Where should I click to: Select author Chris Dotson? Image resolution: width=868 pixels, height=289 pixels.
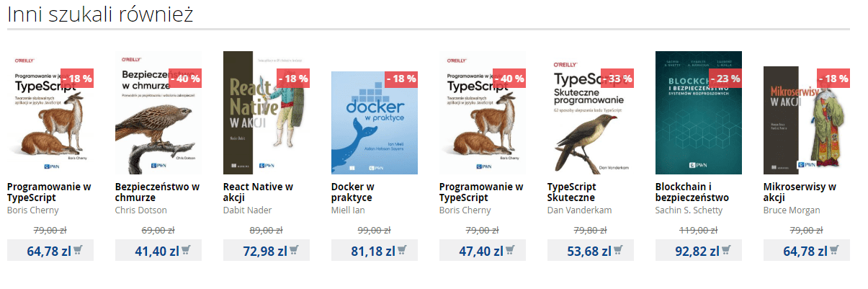[x=141, y=210]
